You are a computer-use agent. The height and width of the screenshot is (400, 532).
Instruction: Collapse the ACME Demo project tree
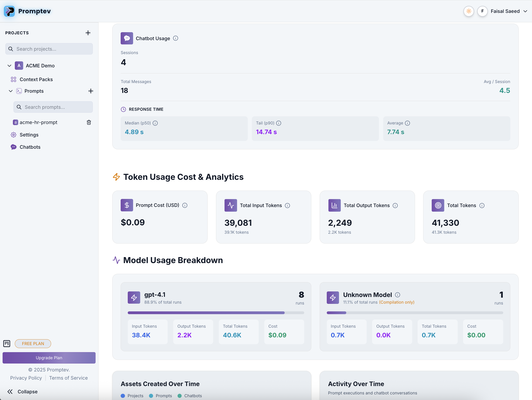coord(9,66)
